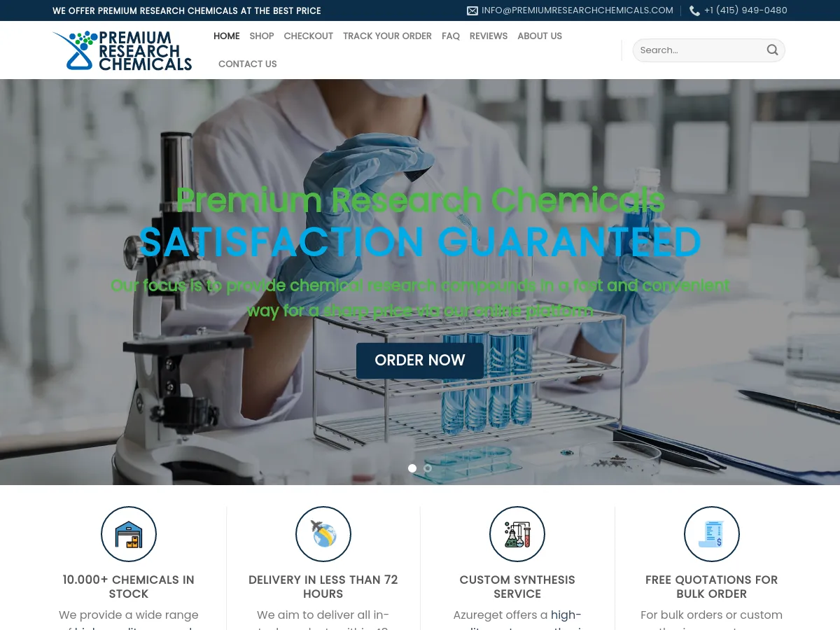Click the ORDER NOW button
The height and width of the screenshot is (630, 840).
420,360
